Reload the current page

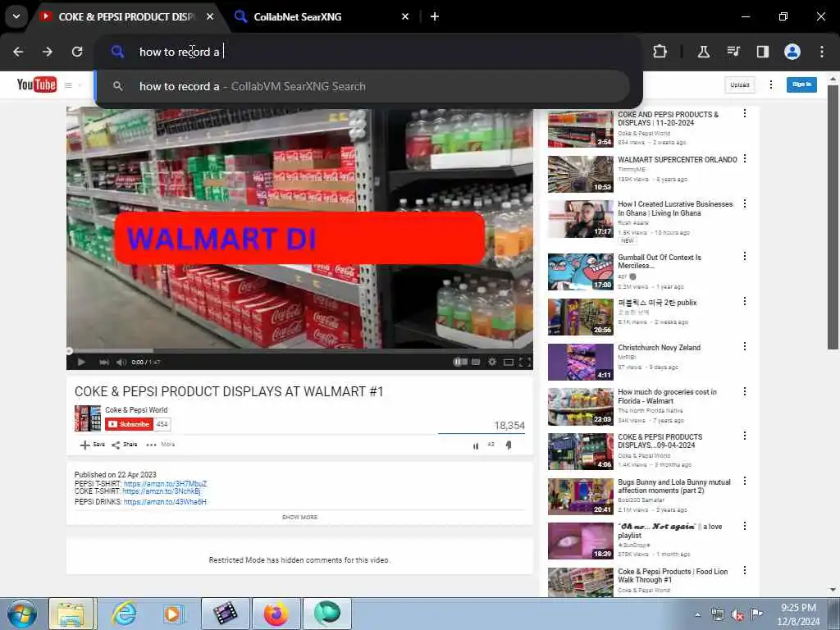pyautogui.click(x=77, y=52)
